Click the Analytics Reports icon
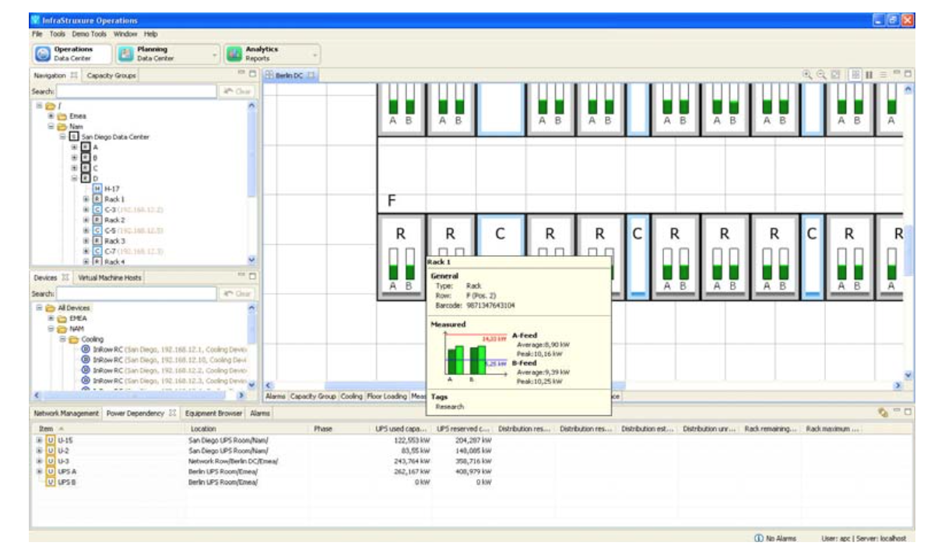 coord(234,54)
